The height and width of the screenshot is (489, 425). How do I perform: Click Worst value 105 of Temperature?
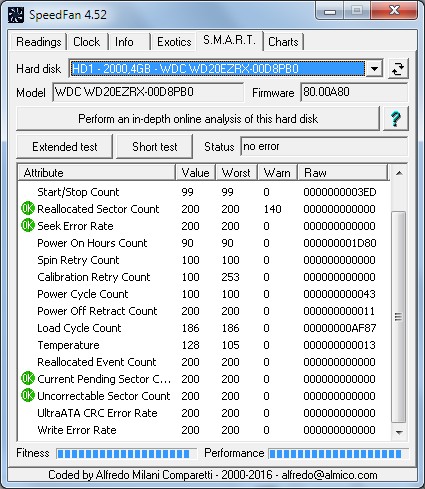point(231,345)
